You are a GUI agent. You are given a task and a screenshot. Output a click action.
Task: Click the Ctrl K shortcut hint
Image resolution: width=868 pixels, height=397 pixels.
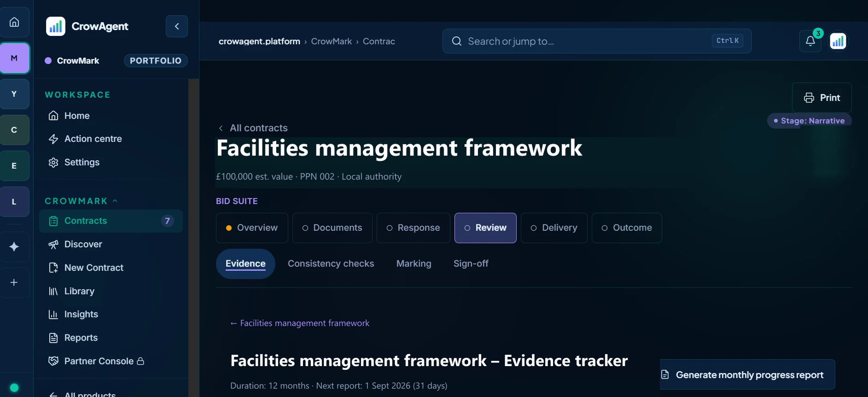727,41
